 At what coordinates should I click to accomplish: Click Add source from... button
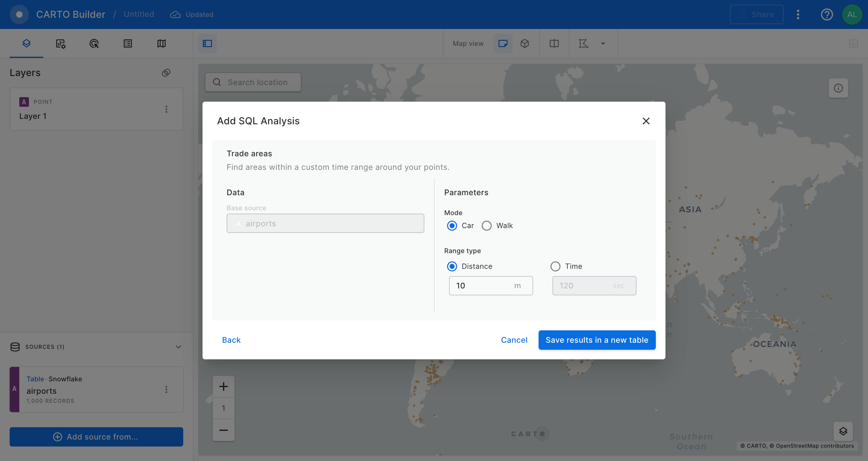click(96, 437)
